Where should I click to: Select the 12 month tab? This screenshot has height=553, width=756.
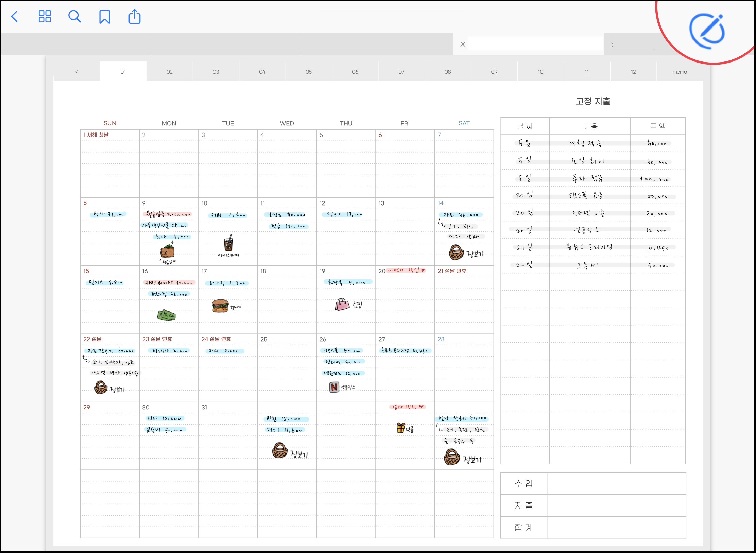[x=633, y=72]
